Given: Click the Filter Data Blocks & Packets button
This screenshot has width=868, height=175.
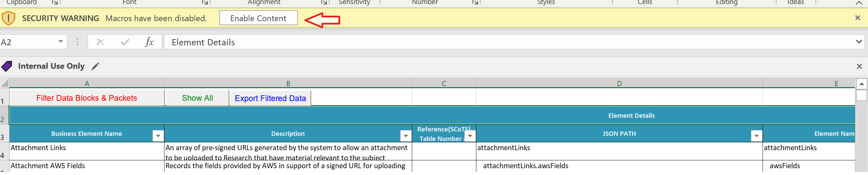Looking at the screenshot, I should coord(87,98).
